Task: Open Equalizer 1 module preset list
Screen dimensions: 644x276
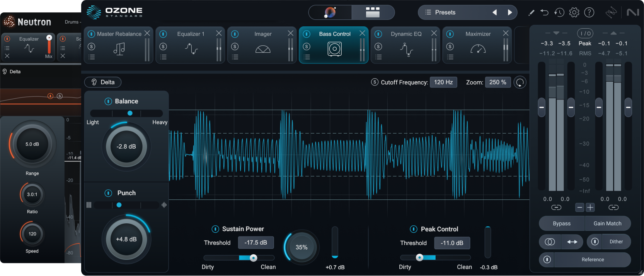Action: click(163, 57)
